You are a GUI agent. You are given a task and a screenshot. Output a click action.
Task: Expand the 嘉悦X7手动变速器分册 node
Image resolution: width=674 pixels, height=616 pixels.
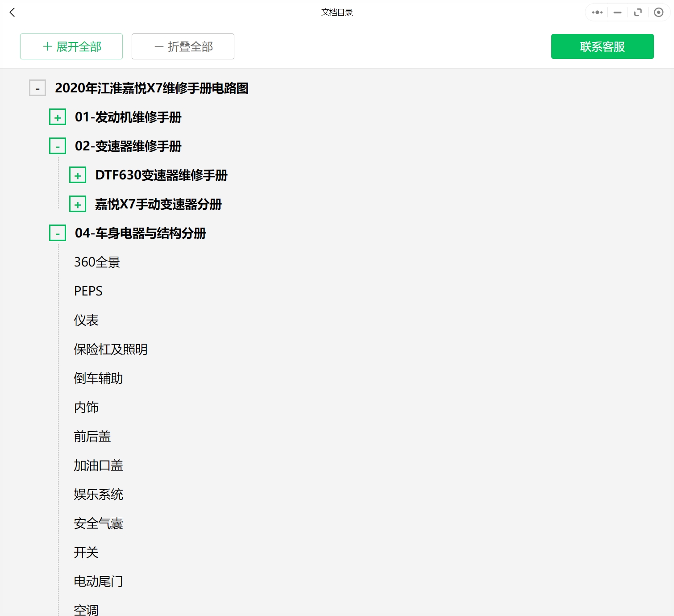coord(78,204)
